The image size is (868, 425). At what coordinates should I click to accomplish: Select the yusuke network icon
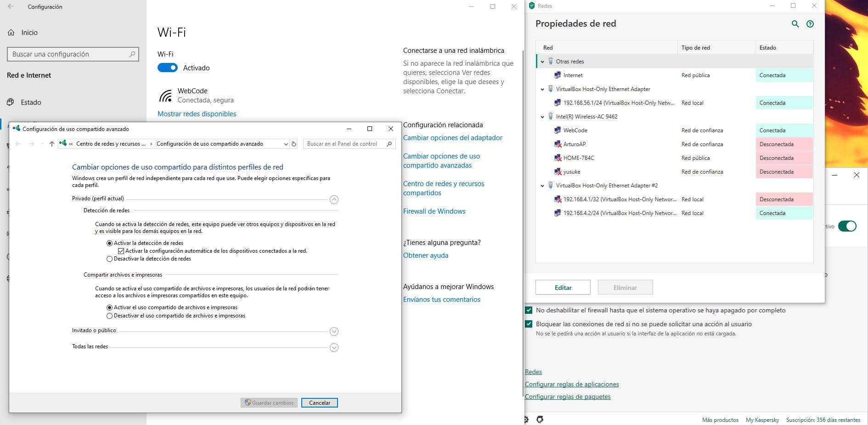pos(558,172)
